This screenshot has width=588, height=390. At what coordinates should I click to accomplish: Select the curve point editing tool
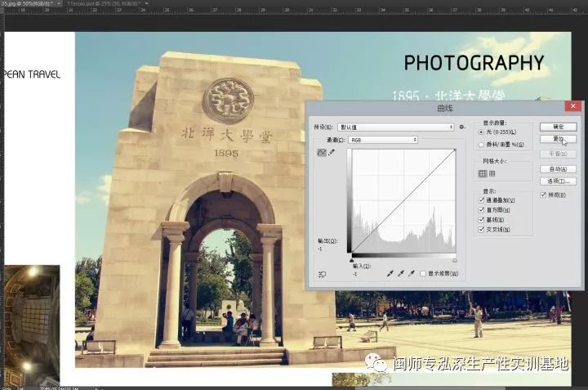tap(322, 152)
